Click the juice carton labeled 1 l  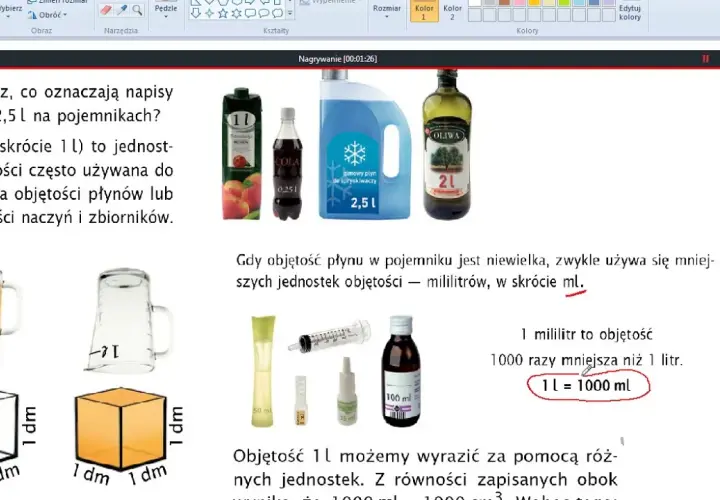[242, 154]
